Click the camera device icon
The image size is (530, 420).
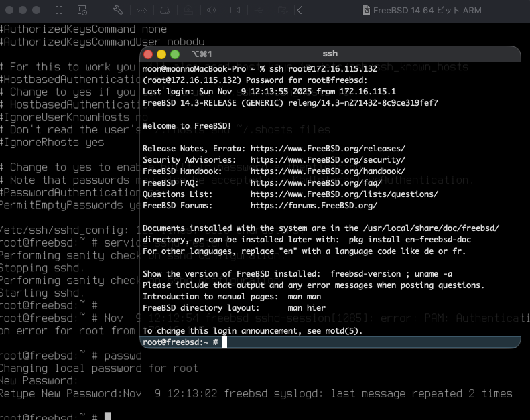pyautogui.click(x=235, y=11)
